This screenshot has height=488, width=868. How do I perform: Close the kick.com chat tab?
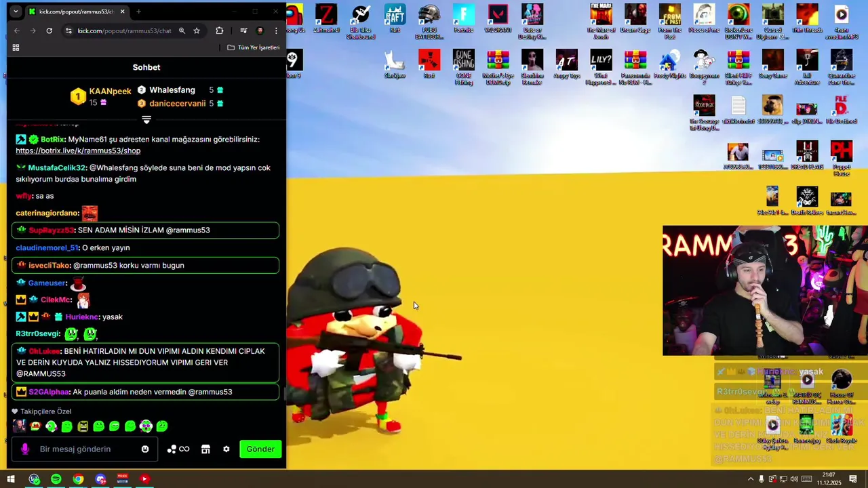pyautogui.click(x=122, y=12)
